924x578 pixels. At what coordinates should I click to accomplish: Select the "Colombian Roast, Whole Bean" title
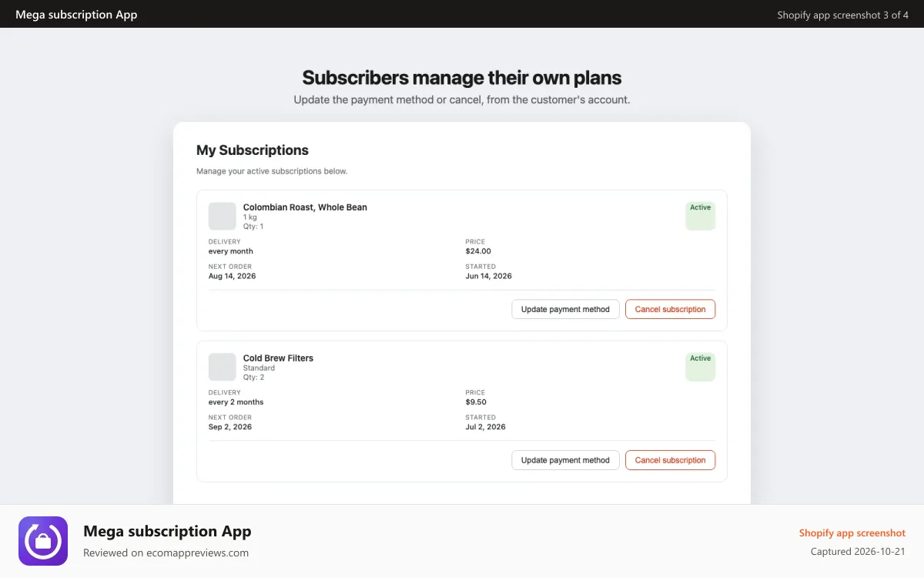(x=305, y=207)
